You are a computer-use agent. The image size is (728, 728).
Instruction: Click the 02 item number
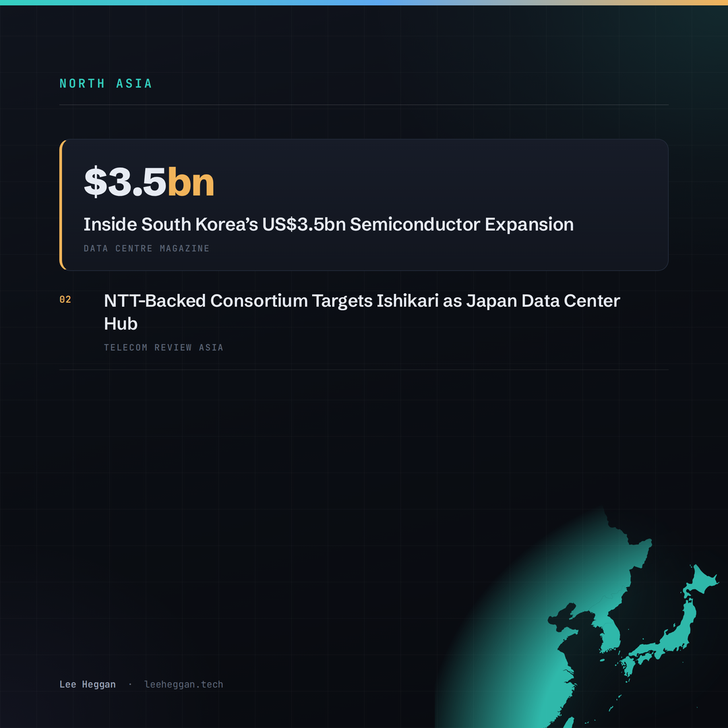65,299
